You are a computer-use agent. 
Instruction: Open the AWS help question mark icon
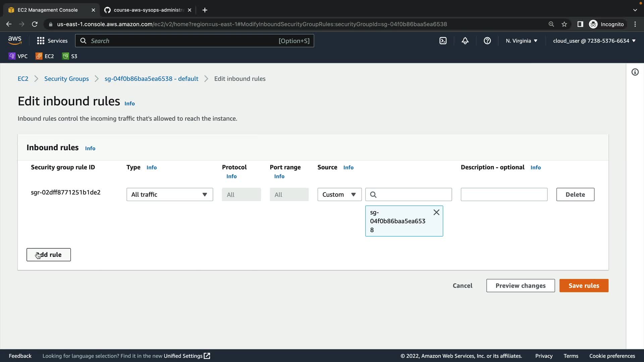[487, 41]
